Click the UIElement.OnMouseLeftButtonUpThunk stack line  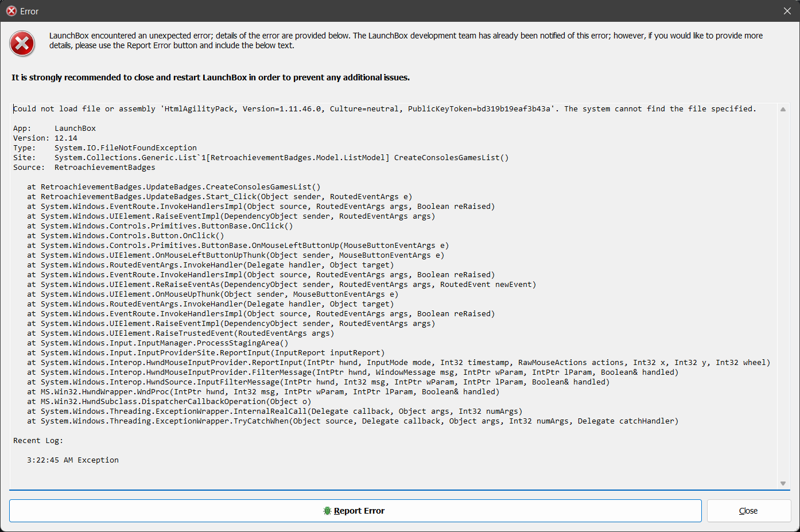pos(236,255)
